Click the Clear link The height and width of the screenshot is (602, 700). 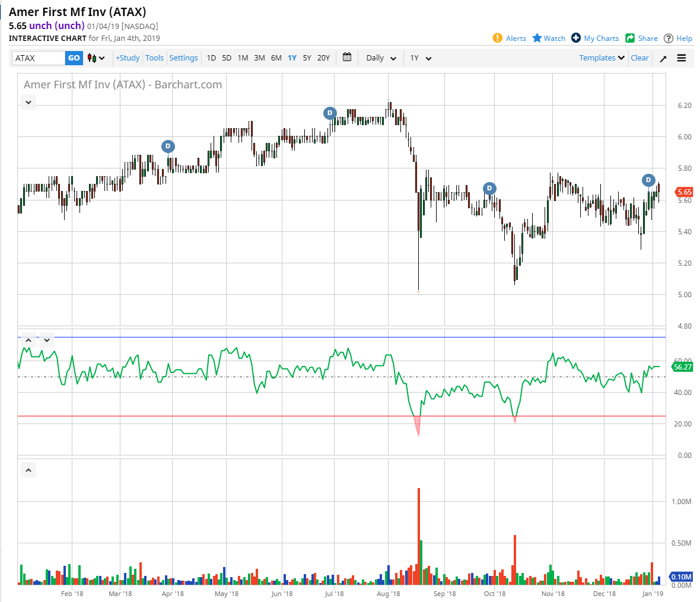[x=639, y=58]
